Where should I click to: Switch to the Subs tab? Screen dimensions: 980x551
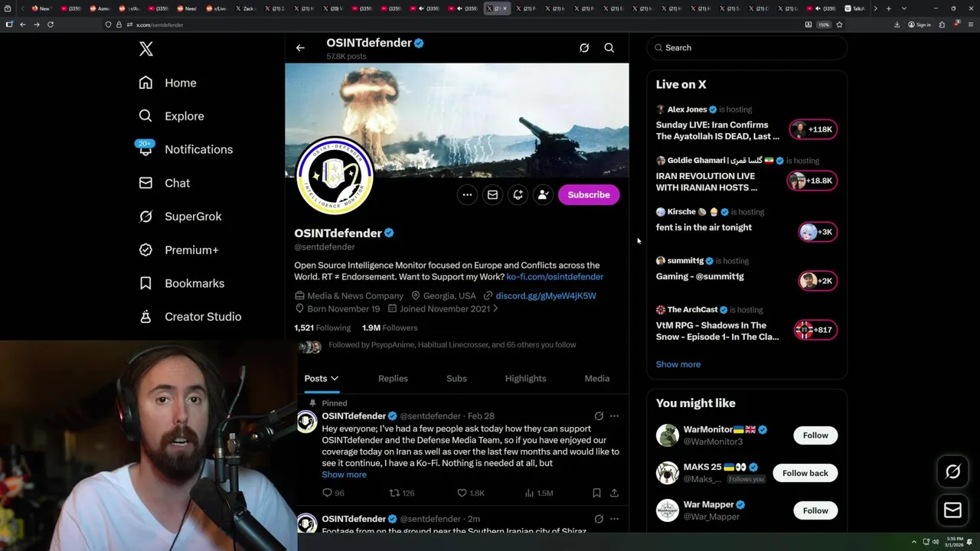456,378
